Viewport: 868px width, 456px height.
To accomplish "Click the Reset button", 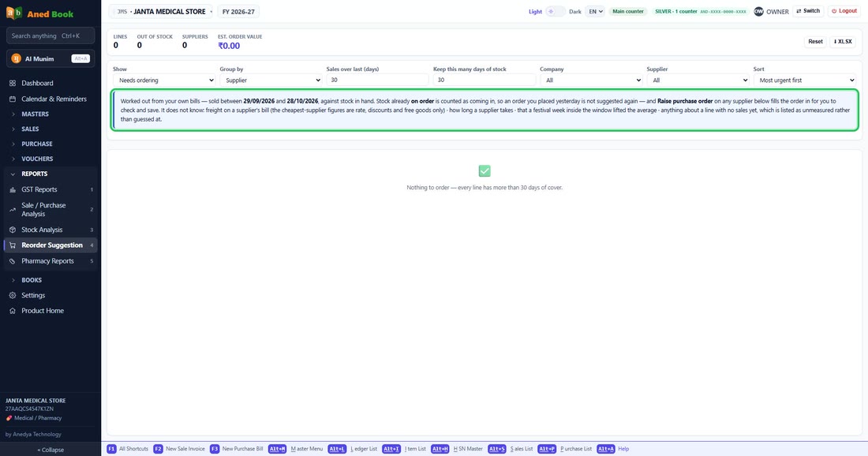I will (815, 42).
